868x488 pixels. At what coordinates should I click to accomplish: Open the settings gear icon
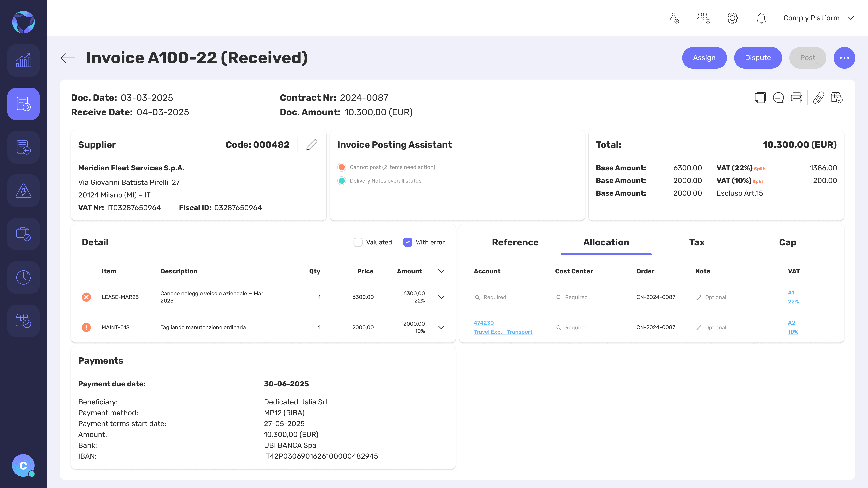[x=732, y=18]
